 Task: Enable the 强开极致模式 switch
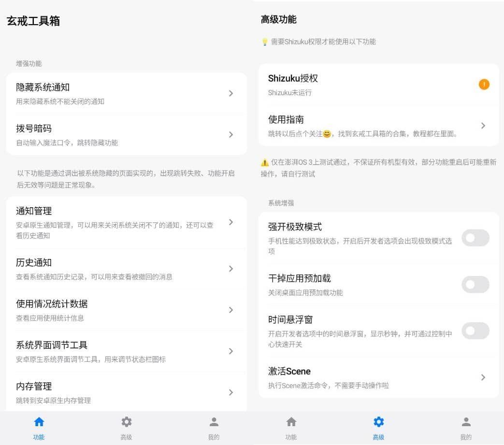pos(475,238)
